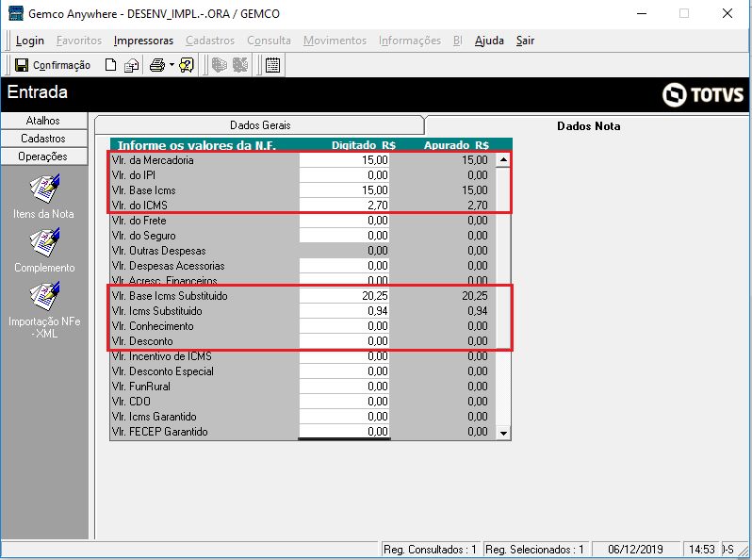Open the help question-mark tool
This screenshot has height=560, width=752.
[187, 65]
